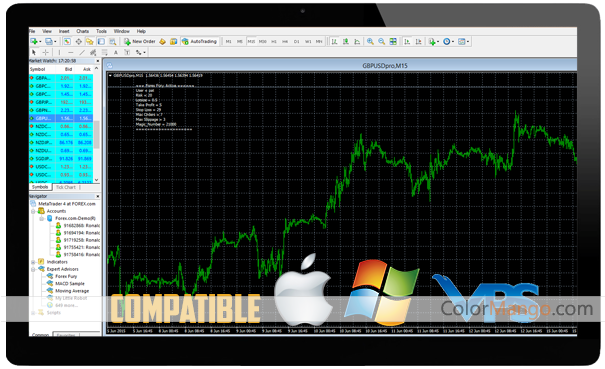Open the Tools menu
The height and width of the screenshot is (369, 605).
[x=101, y=31]
